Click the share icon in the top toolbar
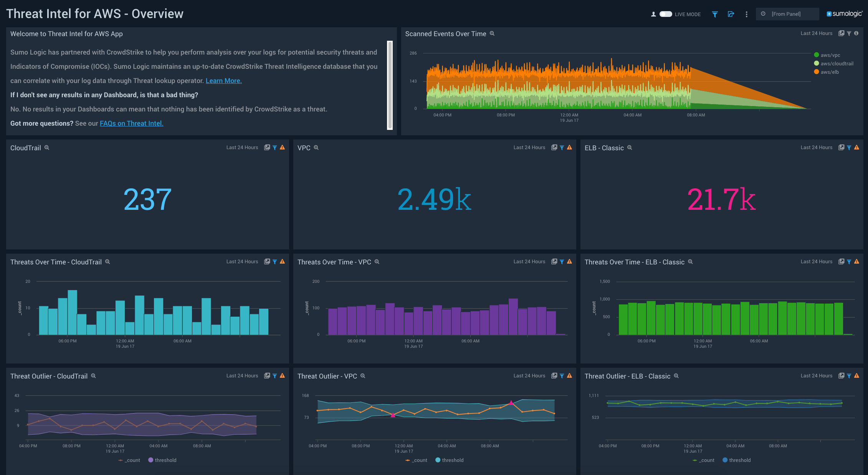Screen dimensions: 868x475 (x=731, y=14)
